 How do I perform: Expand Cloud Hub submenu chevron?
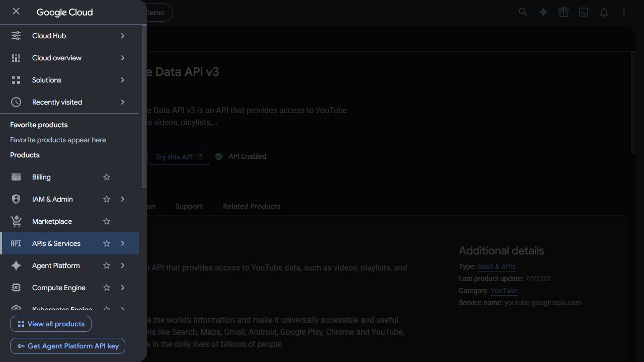click(123, 36)
